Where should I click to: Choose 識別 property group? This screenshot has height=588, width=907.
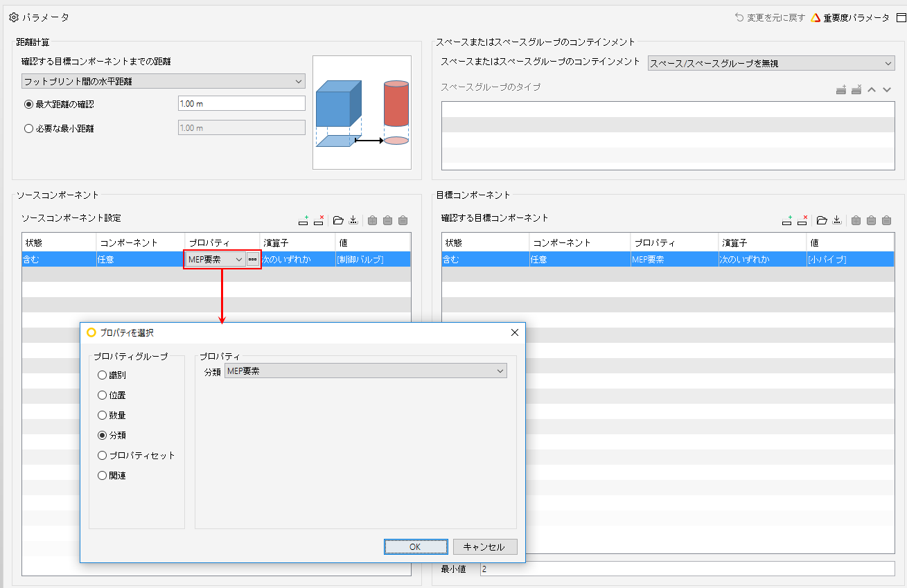point(103,375)
